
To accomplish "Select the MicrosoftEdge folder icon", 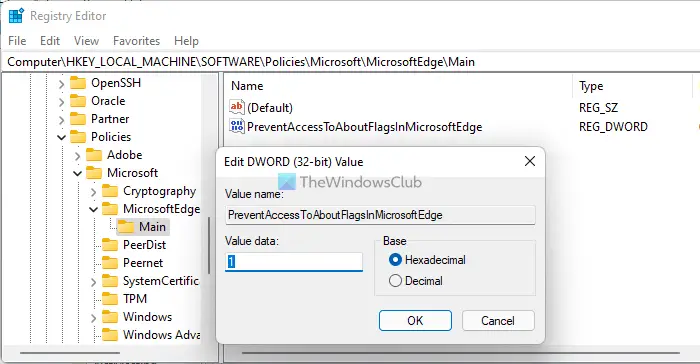I will click(110, 209).
